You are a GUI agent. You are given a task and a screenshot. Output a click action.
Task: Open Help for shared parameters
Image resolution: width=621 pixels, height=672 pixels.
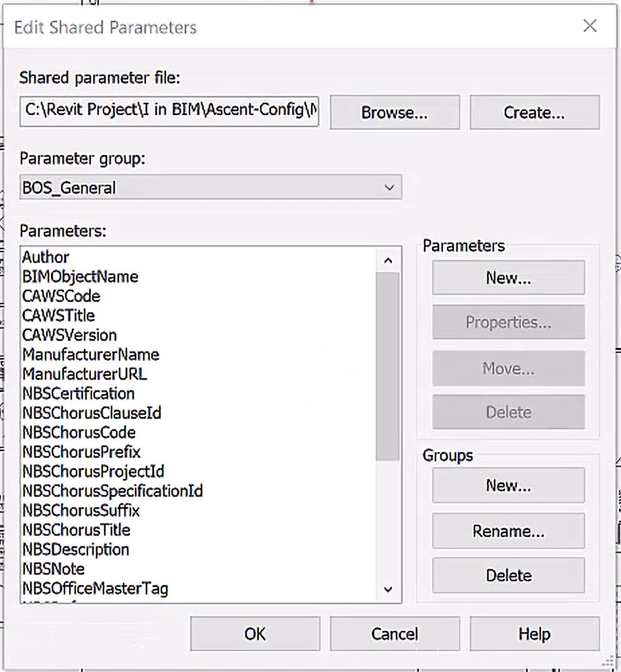click(534, 634)
